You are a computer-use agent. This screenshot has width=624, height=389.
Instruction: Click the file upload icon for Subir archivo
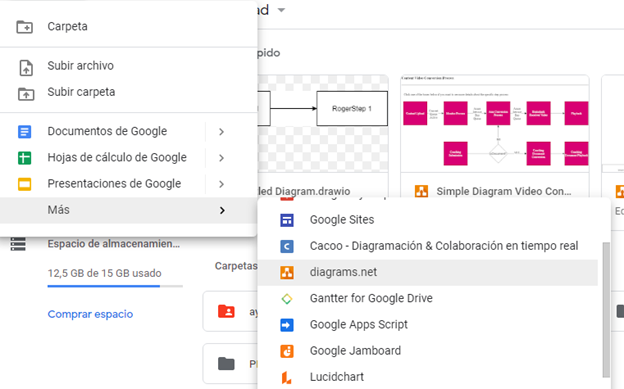[x=26, y=68]
